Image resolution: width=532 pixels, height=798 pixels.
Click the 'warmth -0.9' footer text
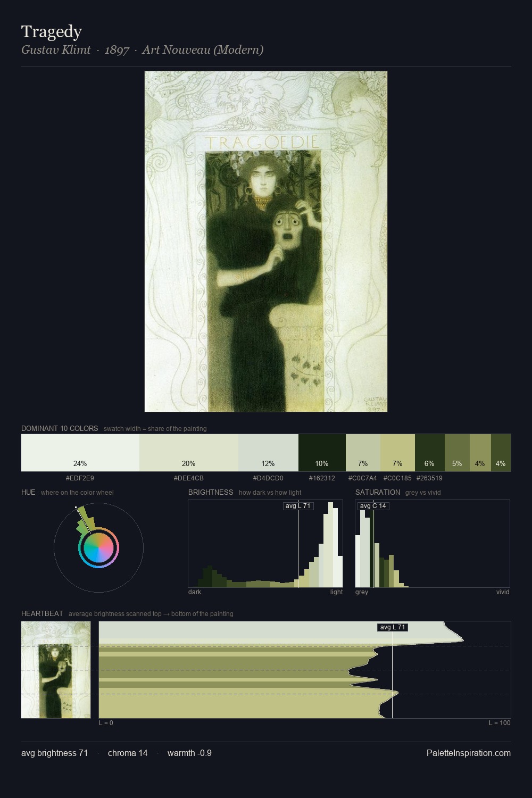(x=189, y=753)
